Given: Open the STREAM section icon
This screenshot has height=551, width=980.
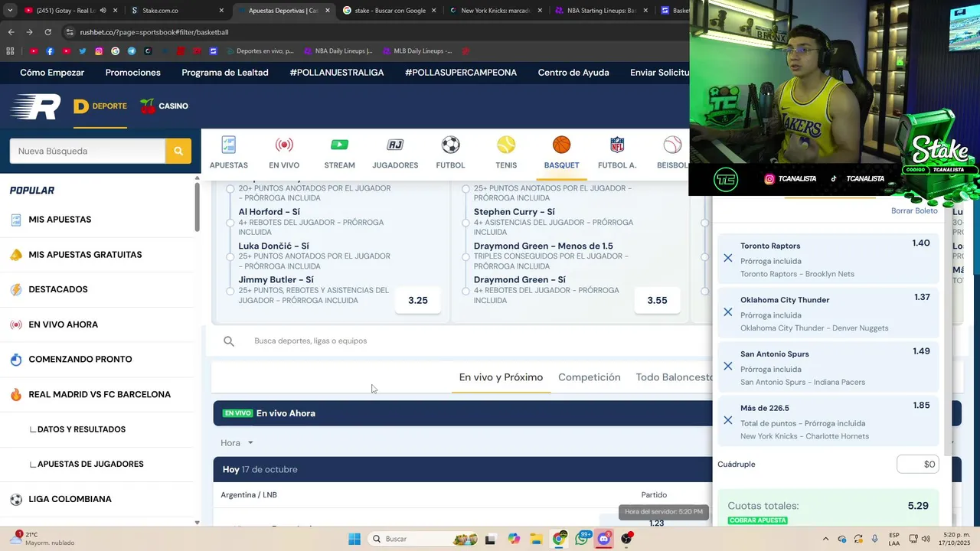Looking at the screenshot, I should click(339, 145).
